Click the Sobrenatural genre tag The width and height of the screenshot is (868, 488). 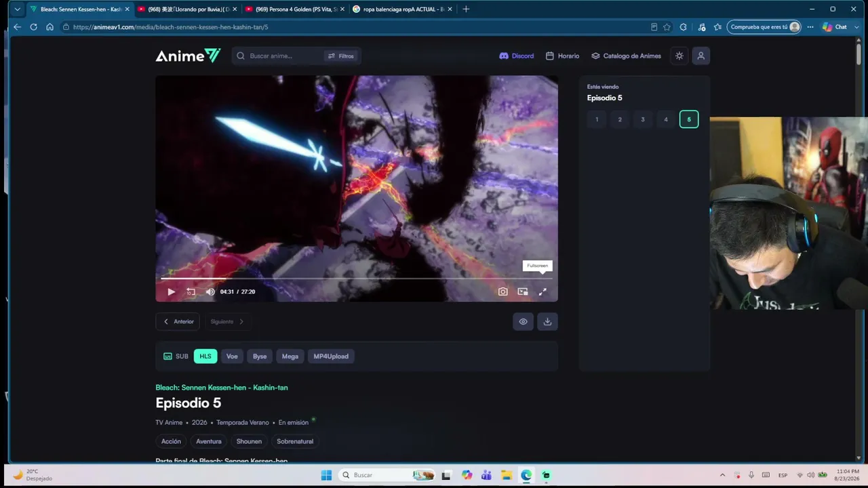point(295,441)
